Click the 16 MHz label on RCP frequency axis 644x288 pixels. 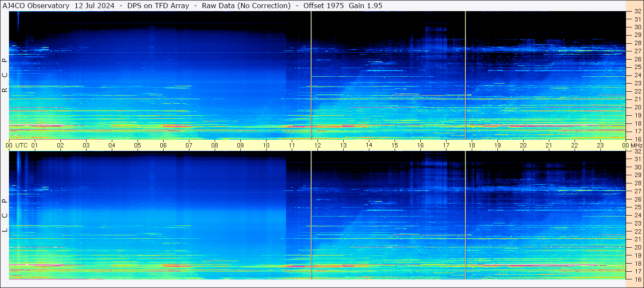click(x=638, y=139)
